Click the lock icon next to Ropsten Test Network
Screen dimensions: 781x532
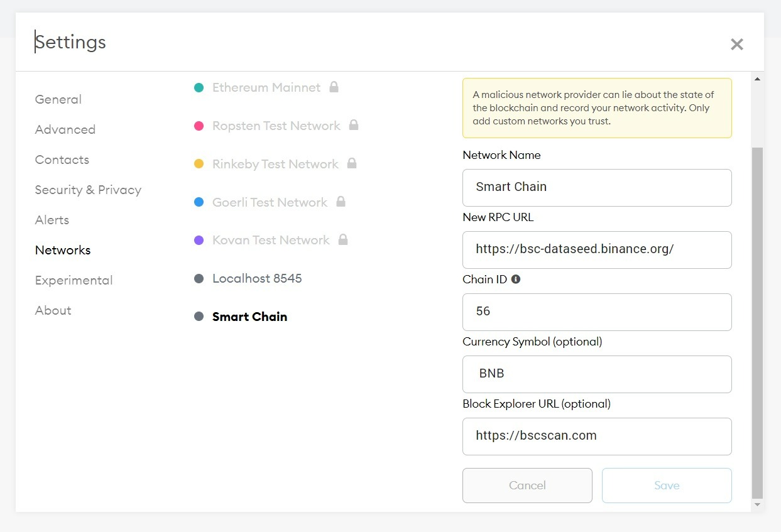coord(354,125)
